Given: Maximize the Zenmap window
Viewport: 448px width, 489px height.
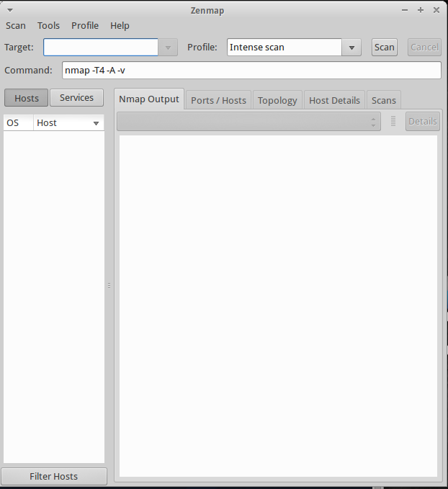Looking at the screenshot, I should (421, 10).
